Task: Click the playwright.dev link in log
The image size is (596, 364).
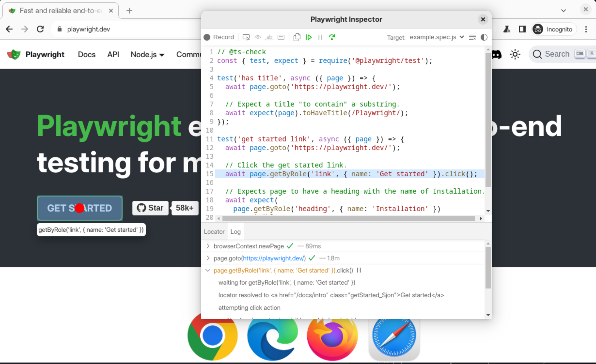Action: coord(273,258)
